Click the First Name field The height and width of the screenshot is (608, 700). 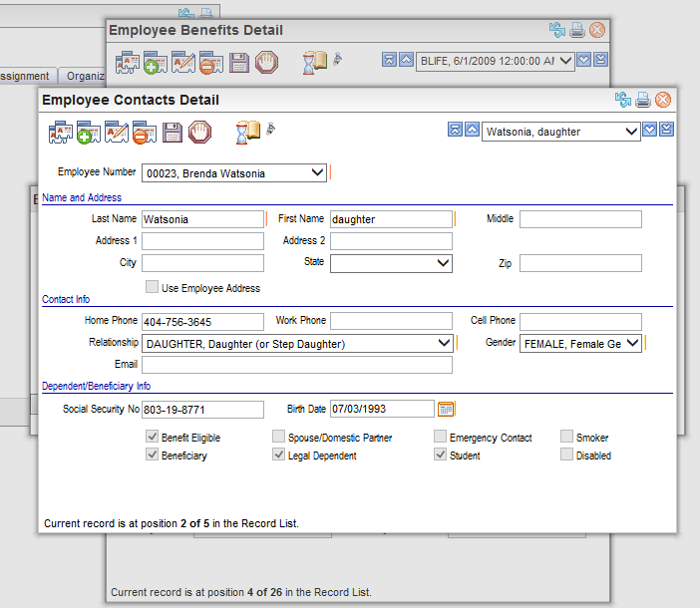[391, 219]
